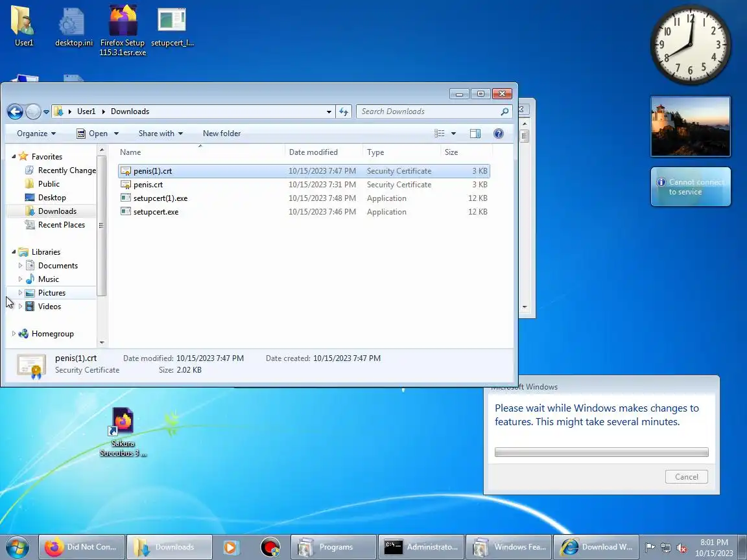Sort by Type column header
This screenshot has height=560, width=747.
401,152
